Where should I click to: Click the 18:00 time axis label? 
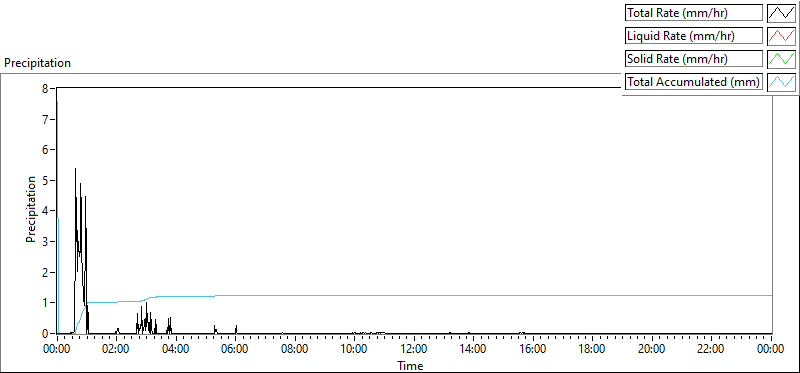coord(592,350)
